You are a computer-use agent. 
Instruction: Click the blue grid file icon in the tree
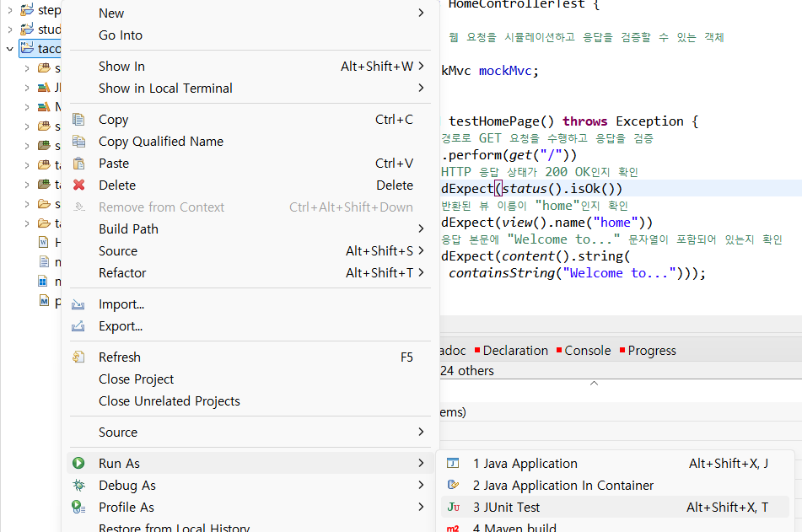pyautogui.click(x=43, y=281)
